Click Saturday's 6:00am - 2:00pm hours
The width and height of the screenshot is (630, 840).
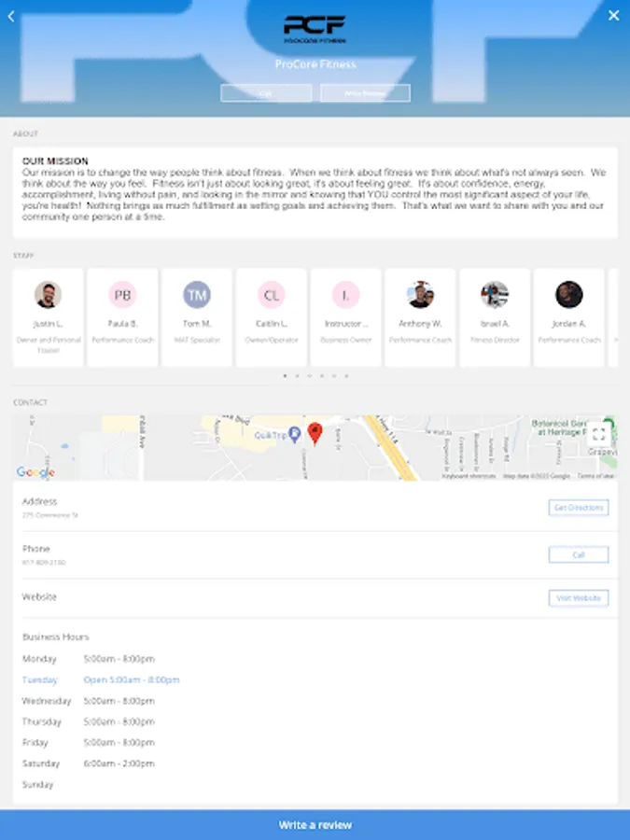[119, 763]
